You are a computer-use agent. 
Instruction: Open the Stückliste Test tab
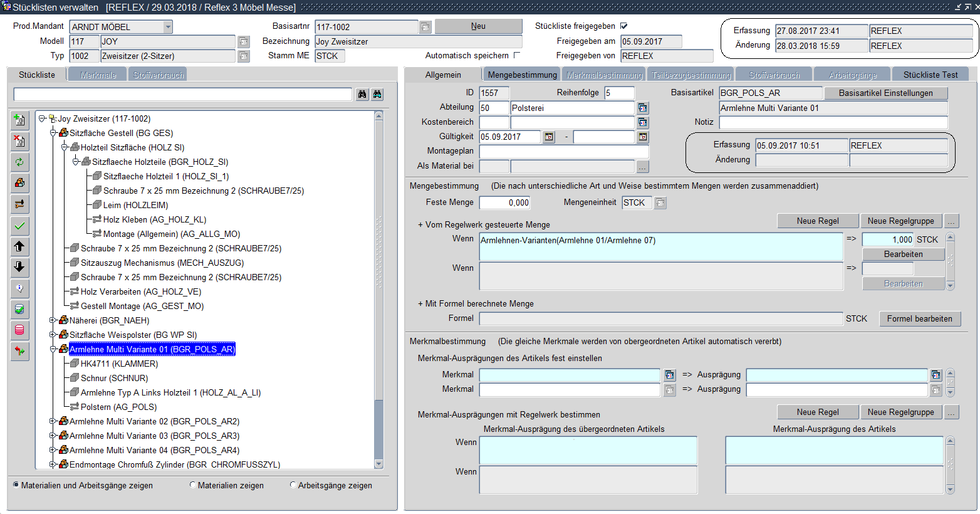(930, 75)
